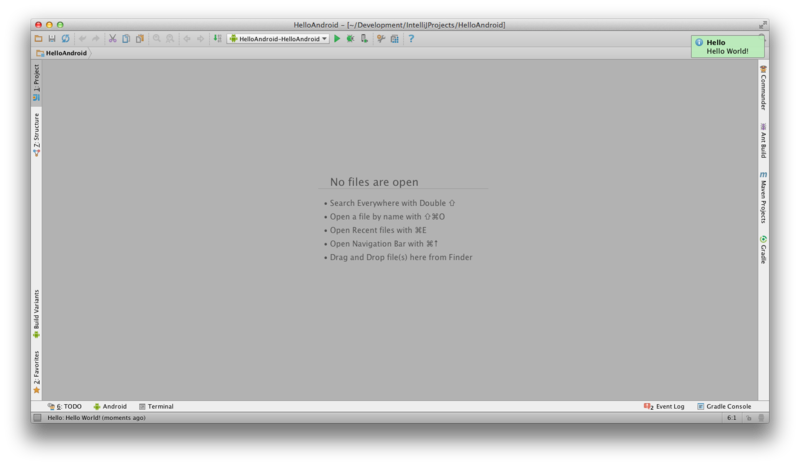
Task: Click the Replace magnifier icon
Action: pyautogui.click(x=170, y=39)
